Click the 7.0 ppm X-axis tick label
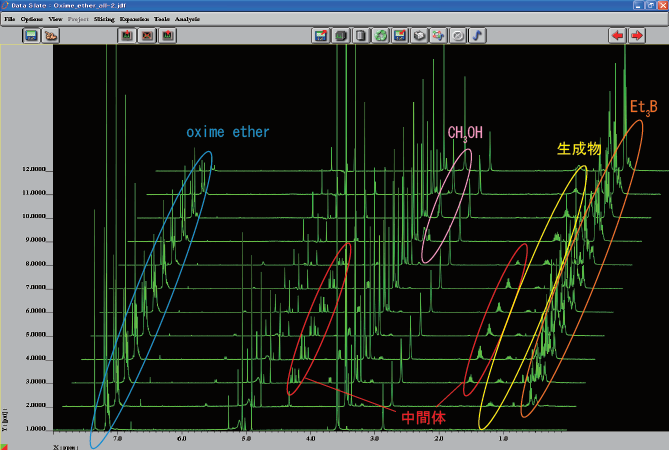 click(x=117, y=438)
